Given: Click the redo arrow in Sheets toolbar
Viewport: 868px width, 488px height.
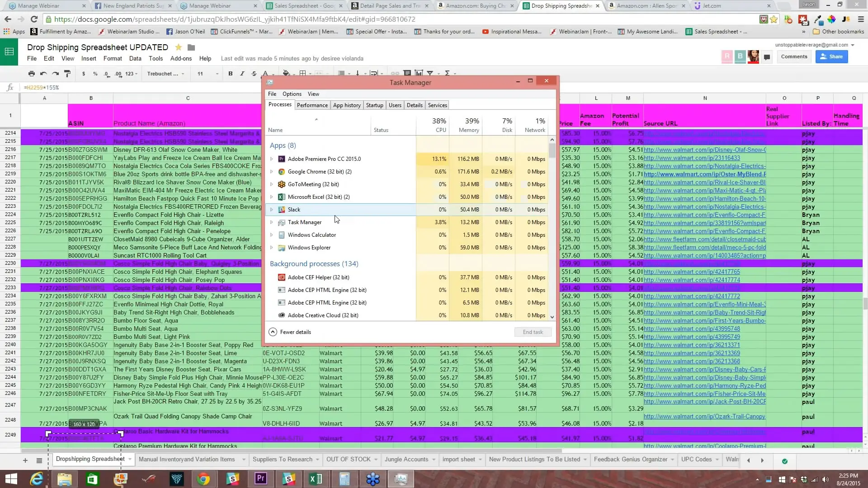Looking at the screenshot, I should point(55,74).
